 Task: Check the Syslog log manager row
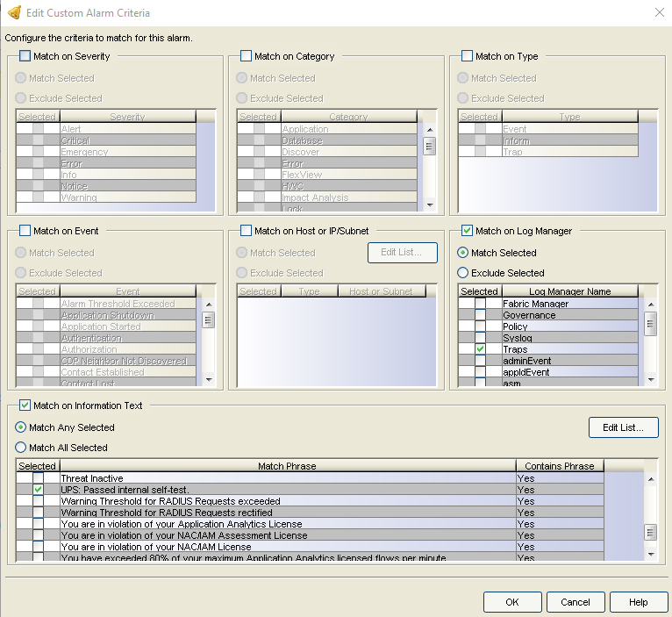click(x=480, y=338)
